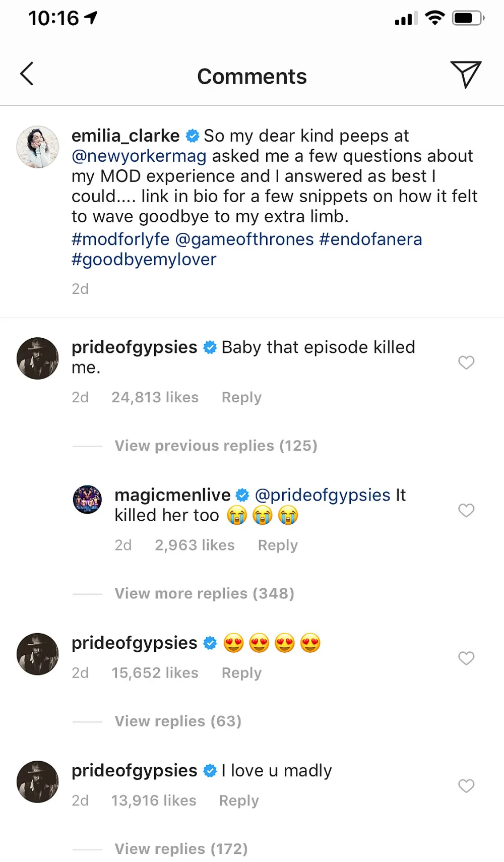View more replies (348)
The height and width of the screenshot is (862, 504).
204,593
